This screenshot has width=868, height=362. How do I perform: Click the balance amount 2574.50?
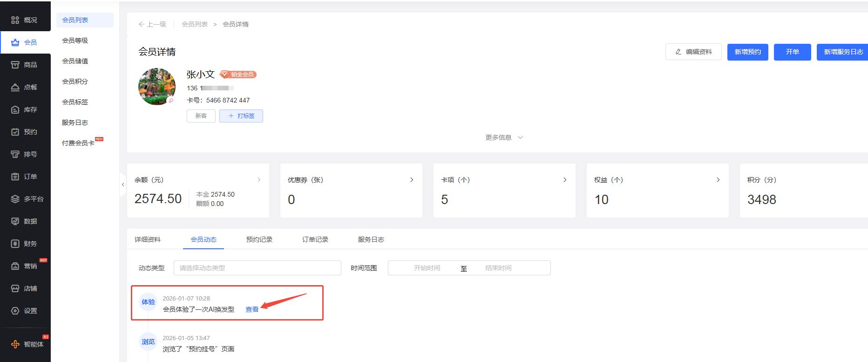pos(158,199)
